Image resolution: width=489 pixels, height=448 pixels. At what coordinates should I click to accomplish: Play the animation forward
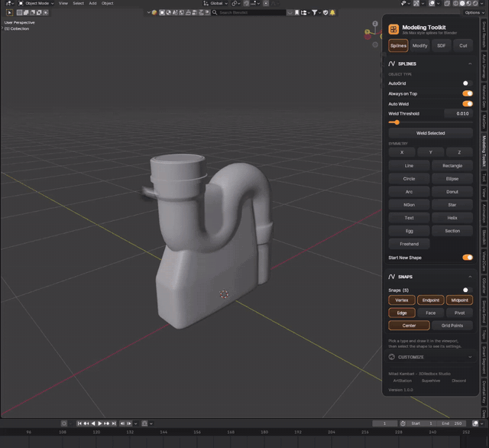[x=100, y=424]
